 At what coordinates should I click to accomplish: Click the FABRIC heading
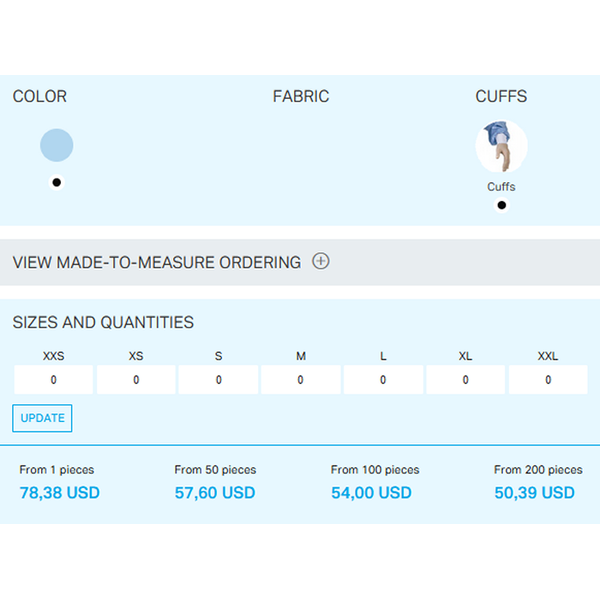[301, 96]
